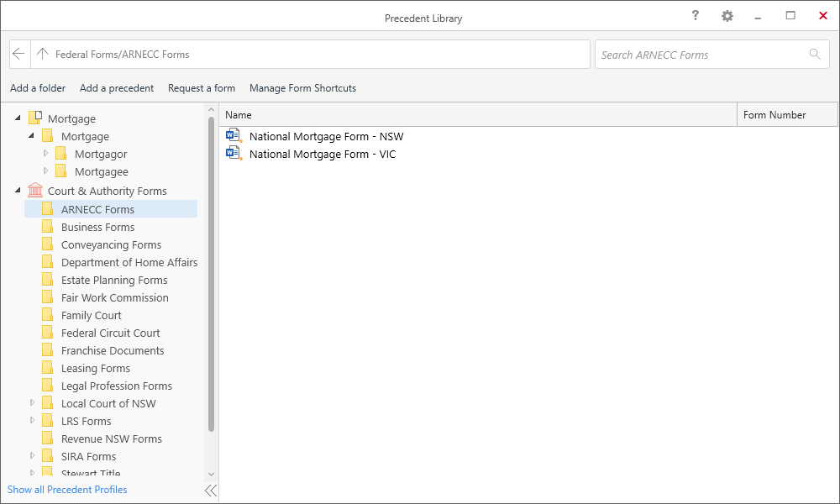This screenshot has height=504, width=840.
Task: Click the Fair Work Commission folder icon
Action: 48,297
